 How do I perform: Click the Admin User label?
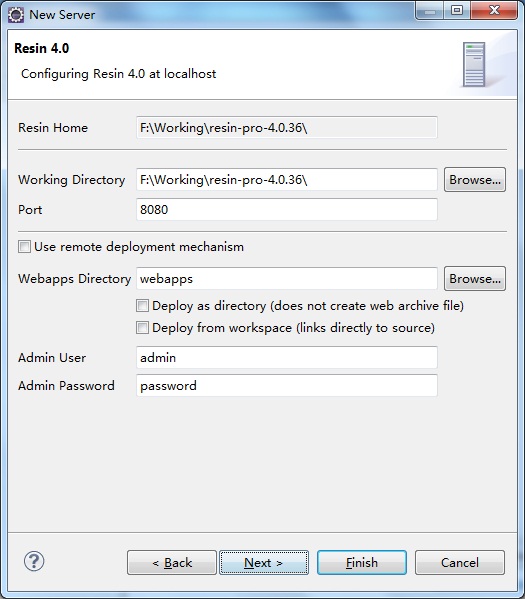coord(52,358)
